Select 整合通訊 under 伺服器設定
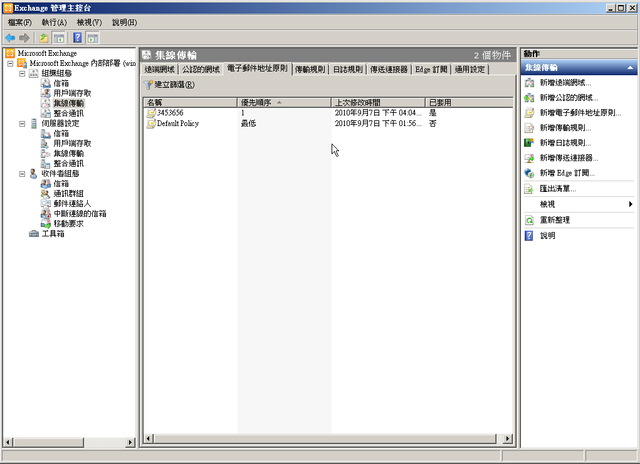 [69, 164]
